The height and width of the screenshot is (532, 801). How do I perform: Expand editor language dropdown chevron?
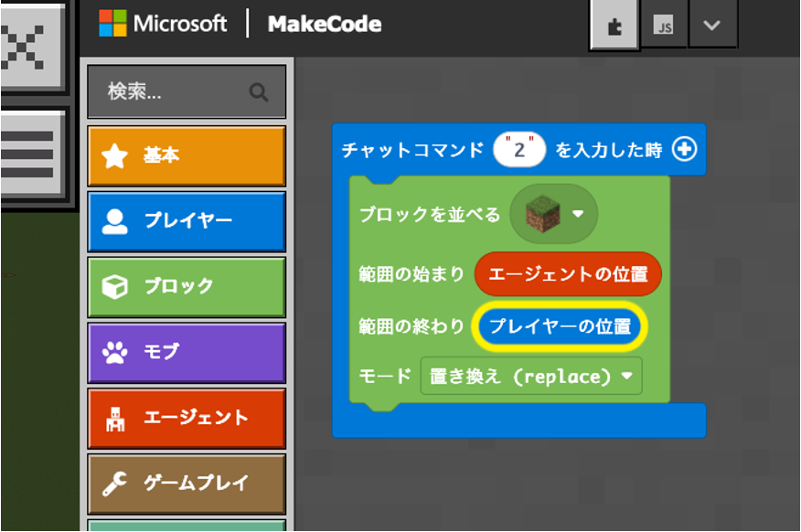tap(711, 25)
